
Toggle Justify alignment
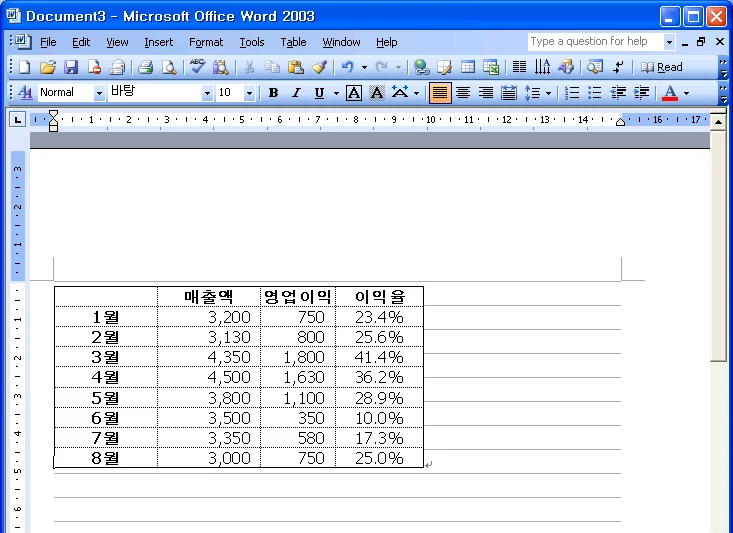click(x=440, y=93)
